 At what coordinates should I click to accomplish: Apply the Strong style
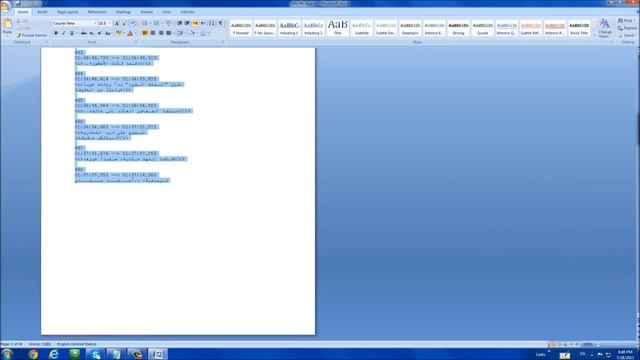click(x=458, y=28)
